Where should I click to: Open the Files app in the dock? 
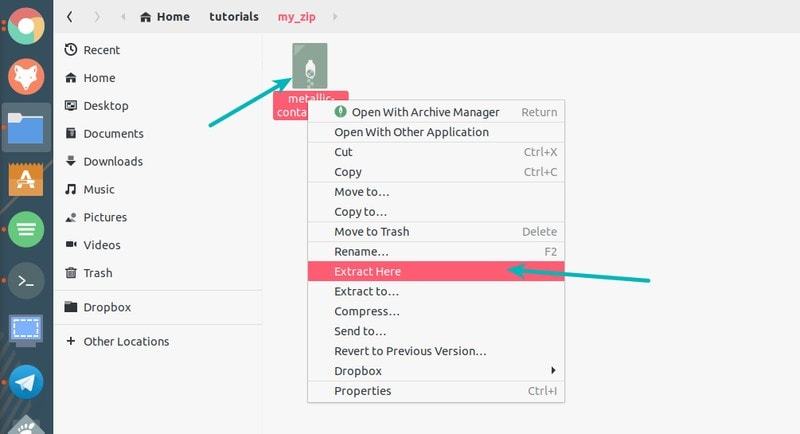coord(26,127)
